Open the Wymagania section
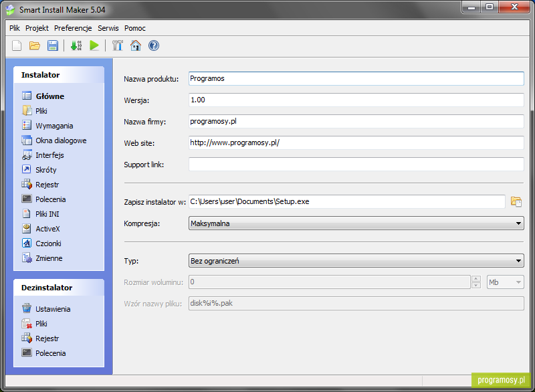This screenshot has width=535, height=392. point(47,126)
